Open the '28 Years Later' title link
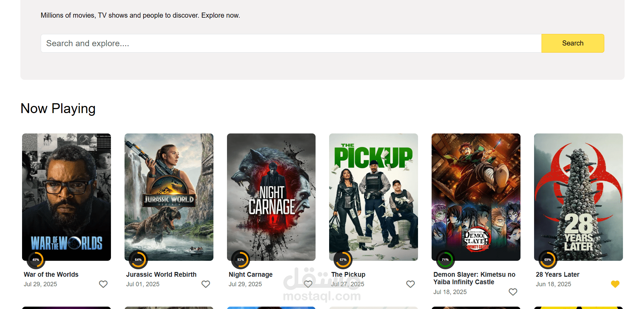 [x=557, y=274]
